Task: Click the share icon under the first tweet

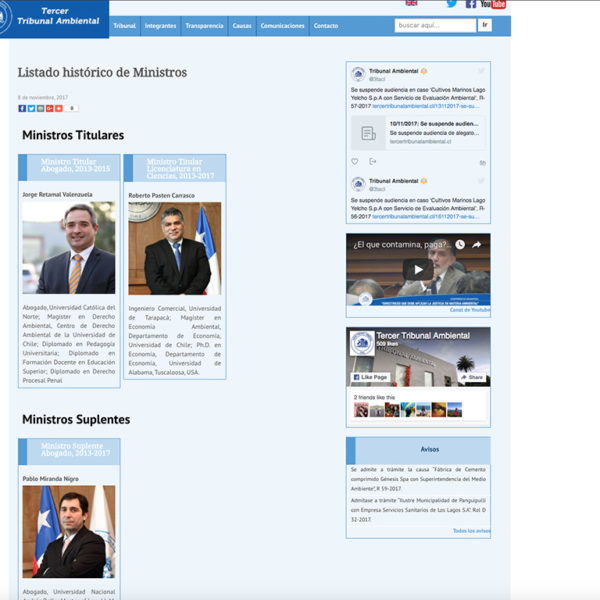Action: [x=373, y=161]
